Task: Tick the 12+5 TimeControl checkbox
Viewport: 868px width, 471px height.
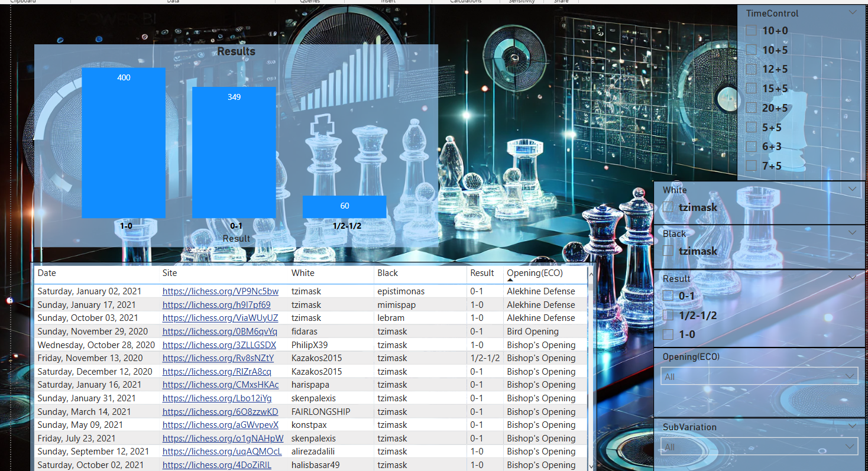Action: pyautogui.click(x=751, y=69)
